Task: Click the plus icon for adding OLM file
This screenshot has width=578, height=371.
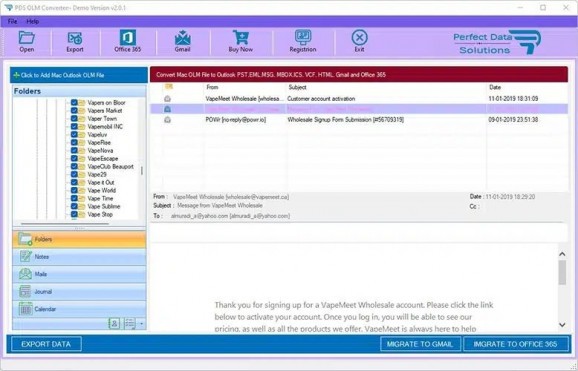Action: [16, 75]
